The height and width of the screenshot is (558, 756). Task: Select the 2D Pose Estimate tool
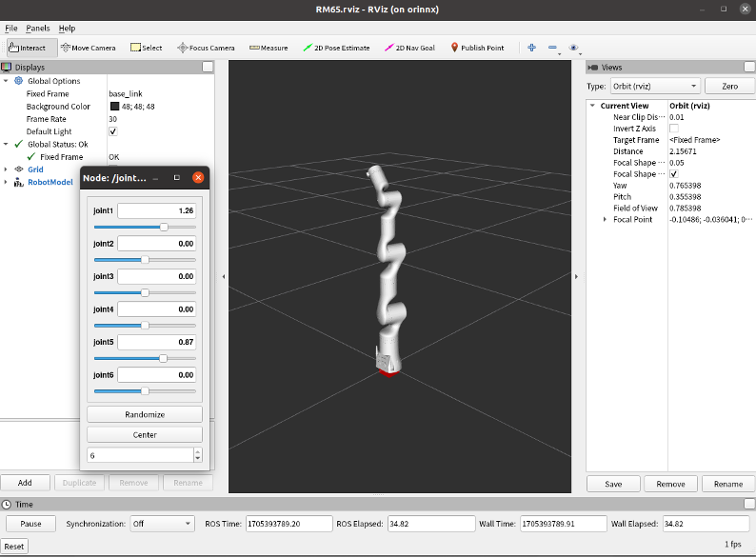tap(336, 48)
